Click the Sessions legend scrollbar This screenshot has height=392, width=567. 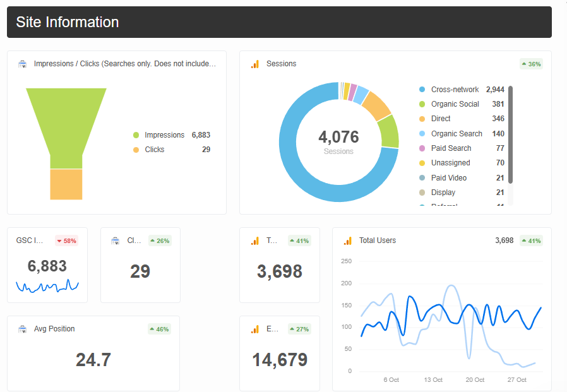click(x=511, y=134)
